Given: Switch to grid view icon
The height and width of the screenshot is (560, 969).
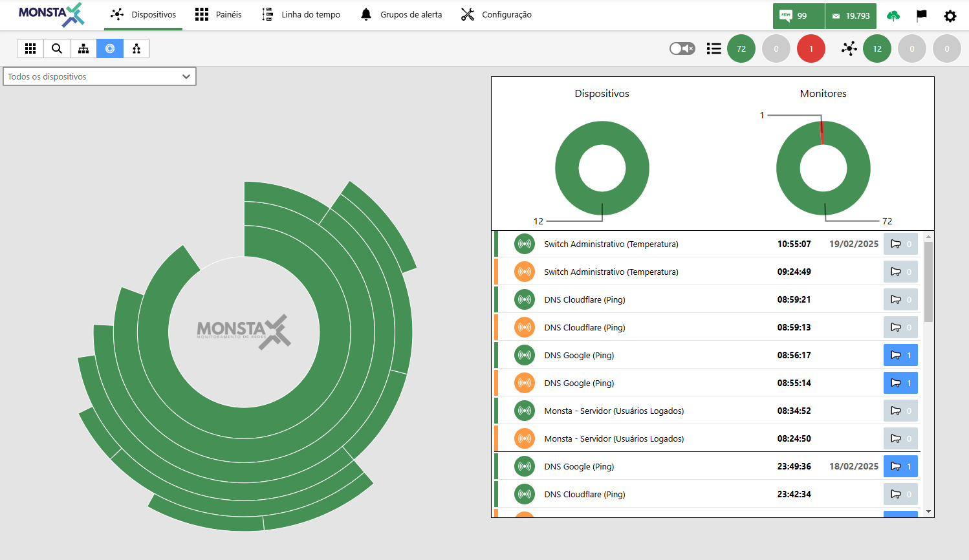Looking at the screenshot, I should 30,48.
